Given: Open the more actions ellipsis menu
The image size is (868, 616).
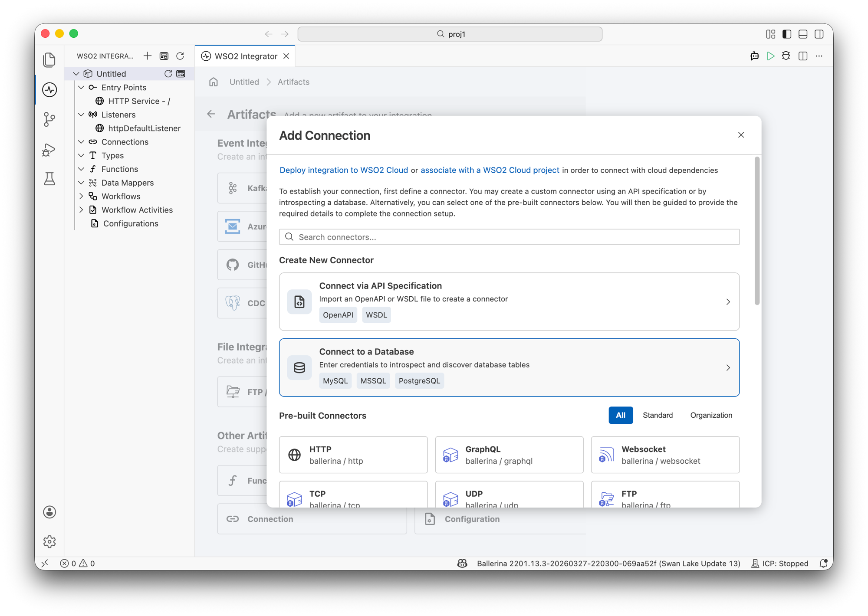Looking at the screenshot, I should pos(819,56).
